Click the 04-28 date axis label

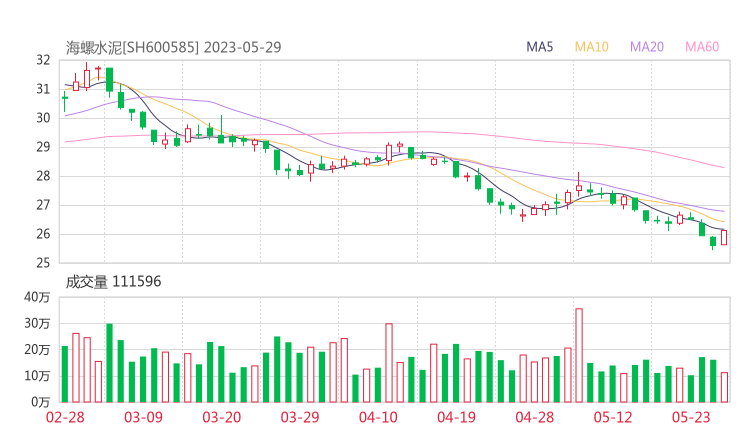(x=535, y=417)
